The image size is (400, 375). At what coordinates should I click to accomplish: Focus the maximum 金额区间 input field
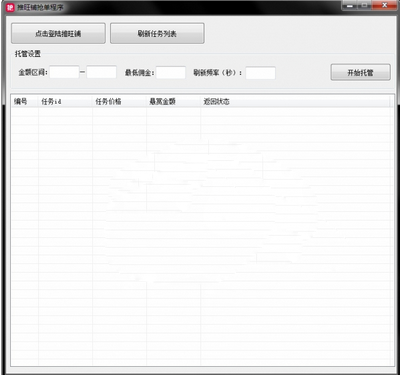click(x=101, y=72)
